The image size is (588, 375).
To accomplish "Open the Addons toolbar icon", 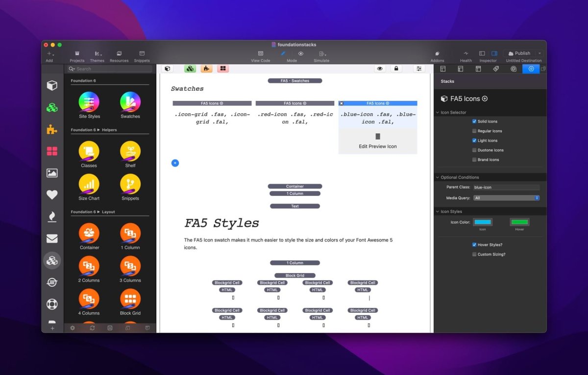I will coord(437,53).
